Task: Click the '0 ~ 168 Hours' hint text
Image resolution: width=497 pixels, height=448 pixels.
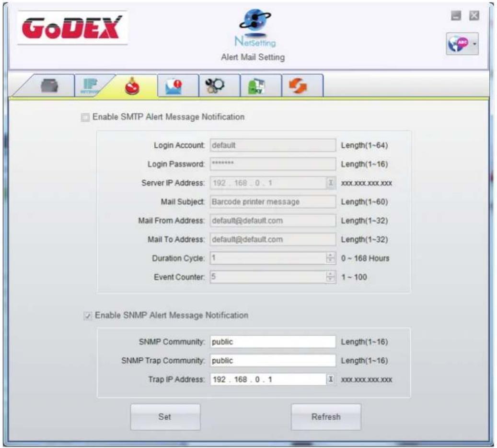Action: pos(365,258)
